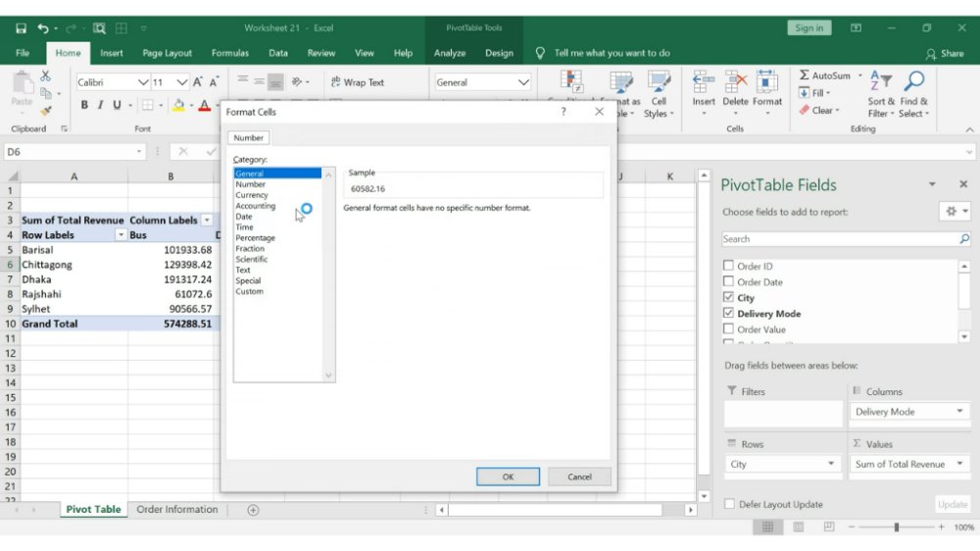Click the Share button
The height and width of the screenshot is (551, 980).
945,53
